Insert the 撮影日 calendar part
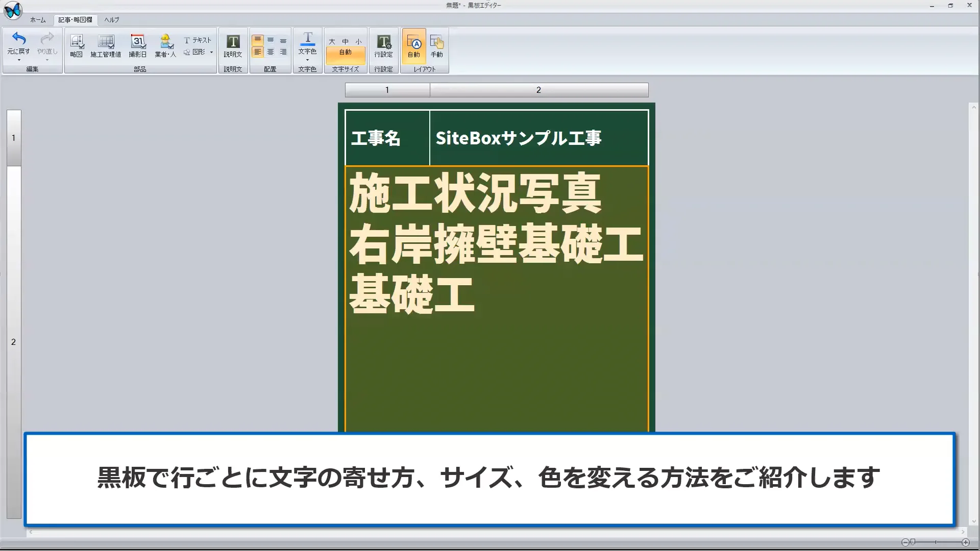This screenshot has width=980, height=551. click(138, 46)
